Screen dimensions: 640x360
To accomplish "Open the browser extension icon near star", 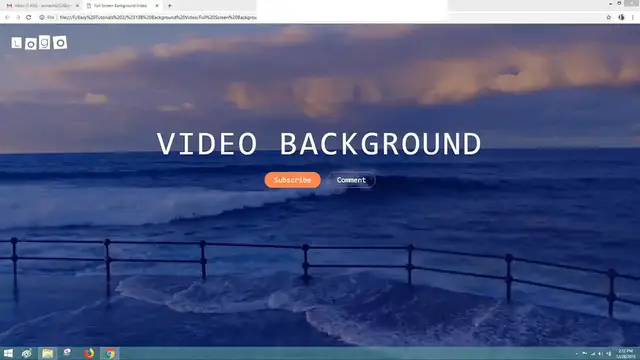I will click(621, 18).
